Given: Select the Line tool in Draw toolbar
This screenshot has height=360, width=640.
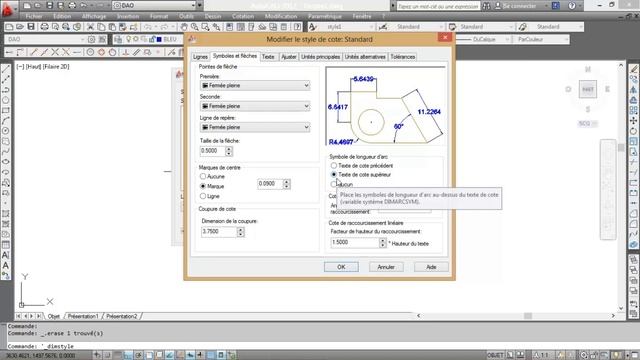Looking at the screenshot, I should [x=6, y=69].
